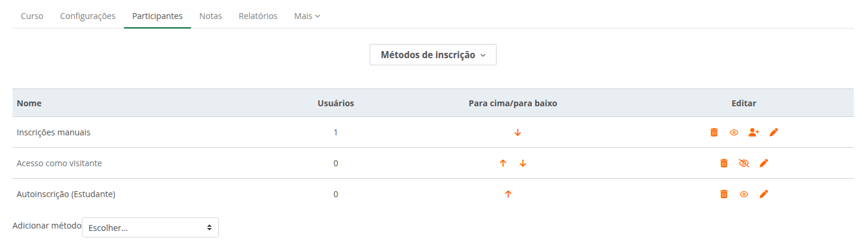Open the Configurações tab
The width and height of the screenshot is (868, 244).
(88, 16)
